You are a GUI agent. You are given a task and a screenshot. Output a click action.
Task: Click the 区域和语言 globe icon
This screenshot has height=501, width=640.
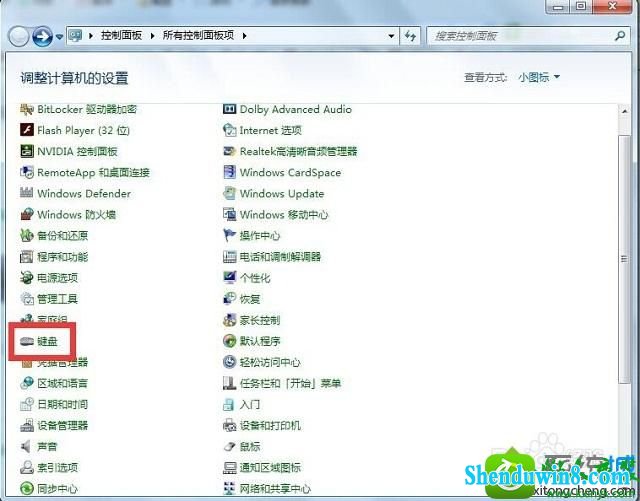27,383
